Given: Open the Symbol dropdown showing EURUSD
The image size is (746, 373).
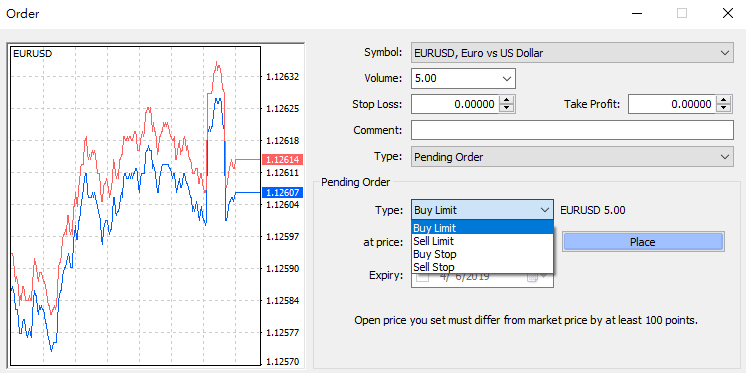Looking at the screenshot, I should pyautogui.click(x=572, y=53).
